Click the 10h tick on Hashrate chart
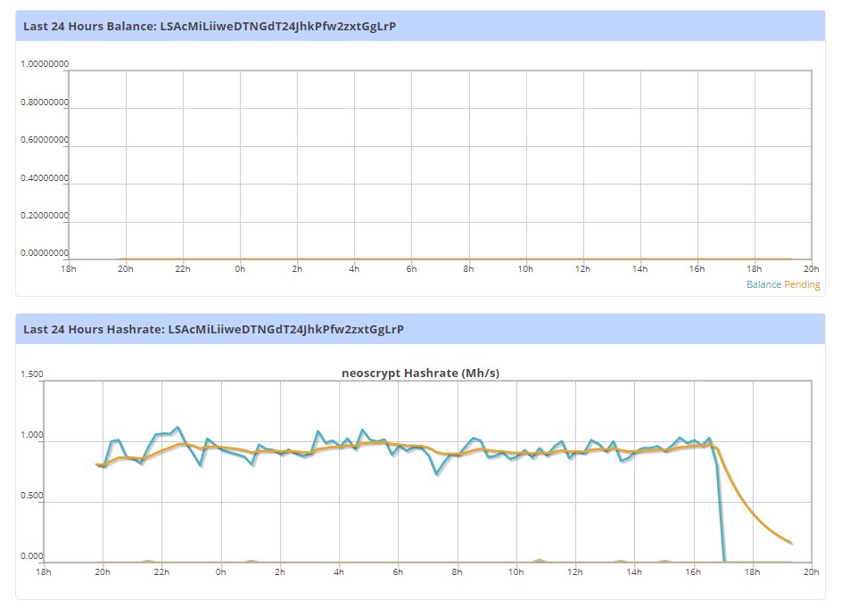Screen dimensions: 841x616 tap(516, 572)
